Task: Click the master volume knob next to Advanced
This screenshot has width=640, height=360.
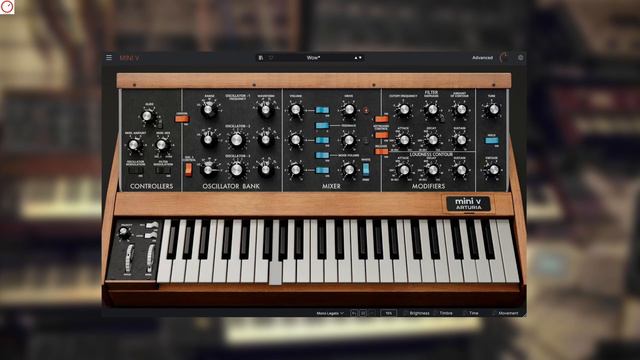Action: (x=505, y=58)
